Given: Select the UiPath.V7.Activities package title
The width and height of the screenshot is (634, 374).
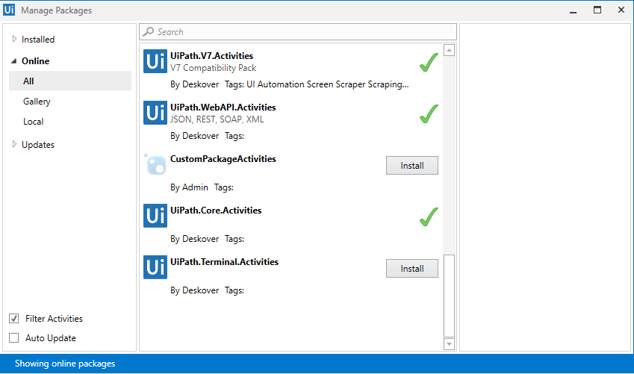Looking at the screenshot, I should pos(211,56).
